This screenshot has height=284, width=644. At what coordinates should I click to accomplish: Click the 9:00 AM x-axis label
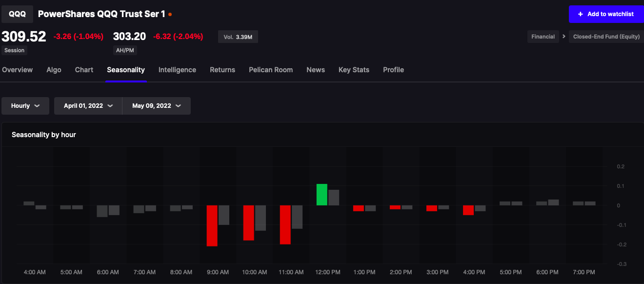(218, 272)
